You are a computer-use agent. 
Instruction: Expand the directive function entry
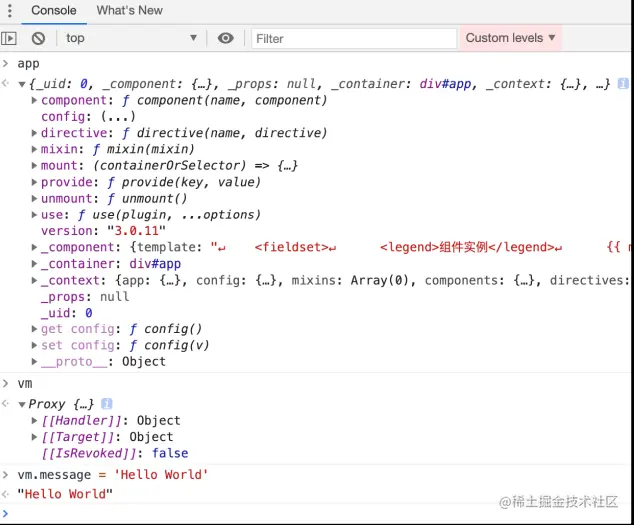click(x=34, y=133)
